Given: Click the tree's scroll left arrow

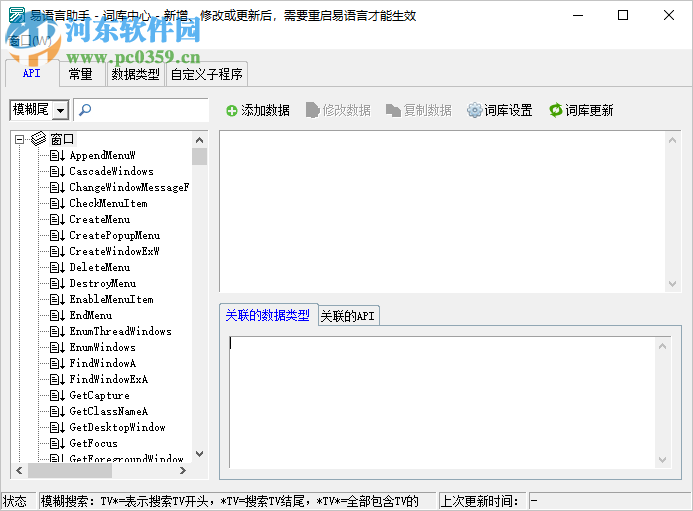Looking at the screenshot, I should (x=19, y=470).
